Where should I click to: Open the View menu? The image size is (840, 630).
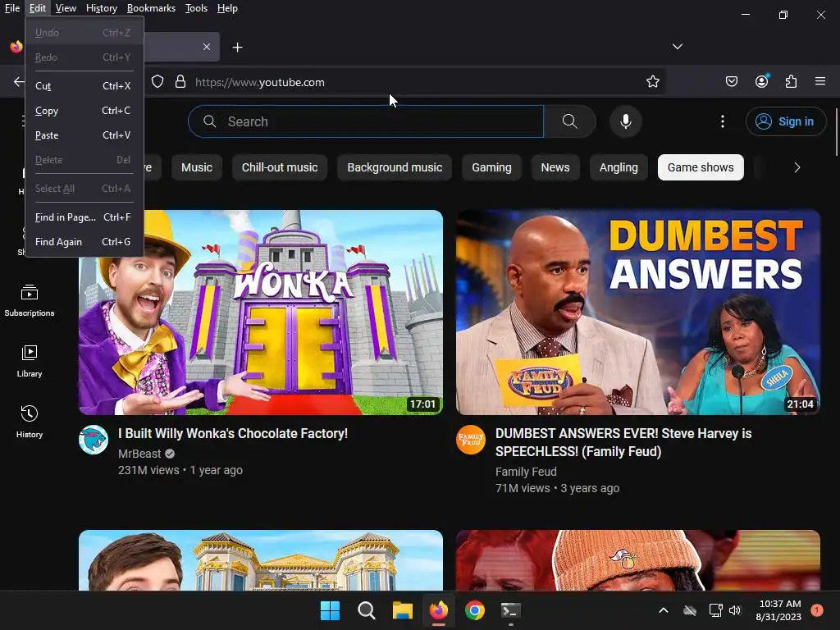66,8
